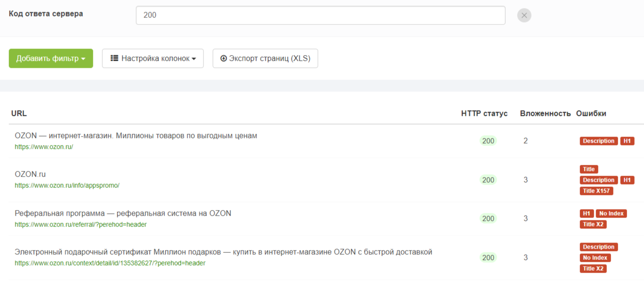Click the Title badge on the OZON.ru row

[x=588, y=169]
